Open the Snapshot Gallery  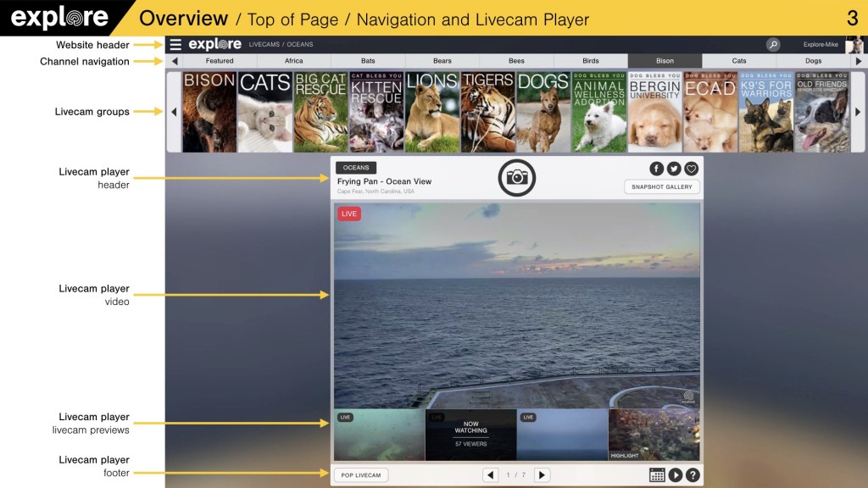[x=661, y=187]
